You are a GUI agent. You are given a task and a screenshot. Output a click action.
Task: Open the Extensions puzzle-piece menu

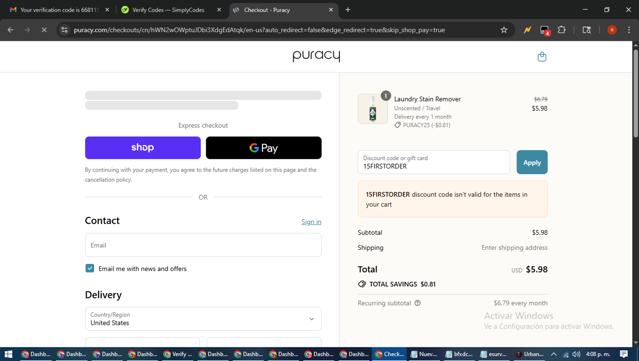[x=562, y=30]
